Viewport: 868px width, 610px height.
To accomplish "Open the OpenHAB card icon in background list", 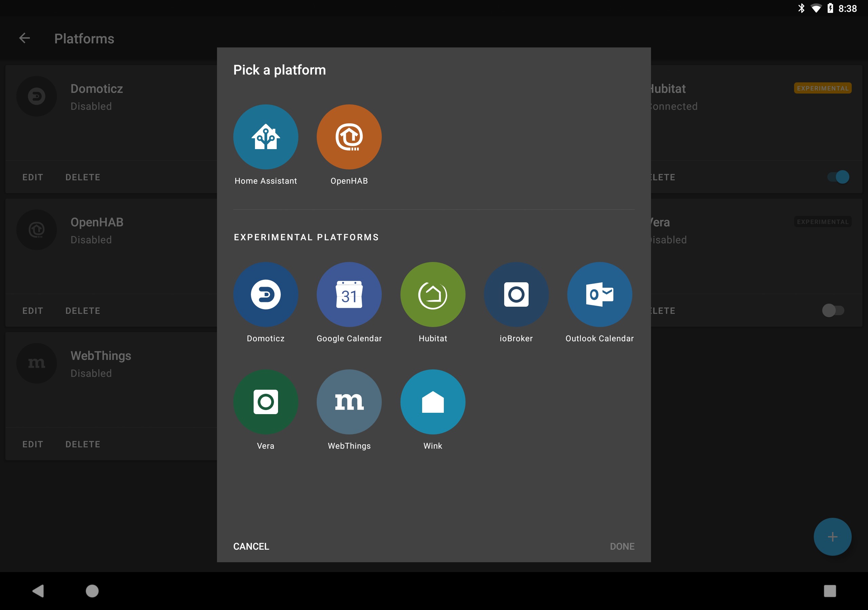I will (x=37, y=229).
